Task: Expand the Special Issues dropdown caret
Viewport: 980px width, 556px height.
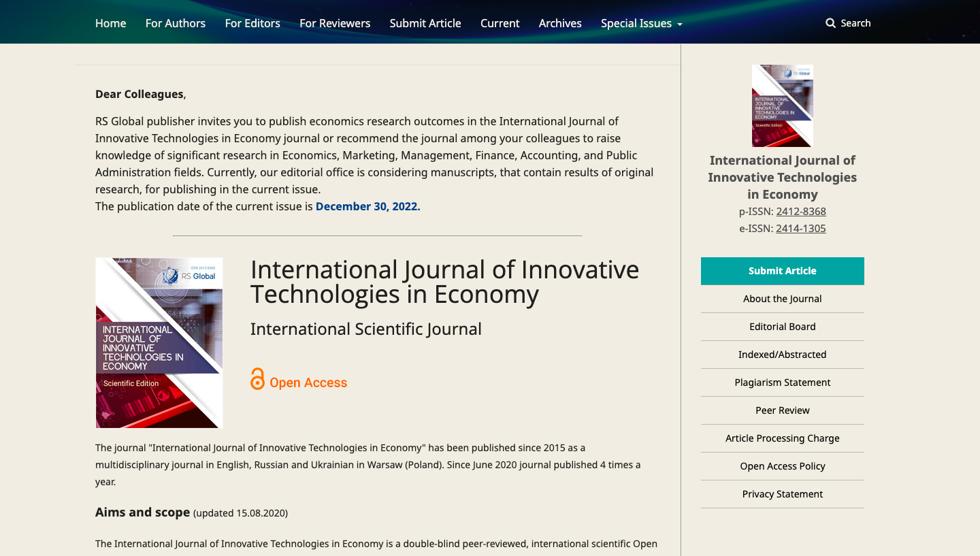Action: [x=679, y=24]
